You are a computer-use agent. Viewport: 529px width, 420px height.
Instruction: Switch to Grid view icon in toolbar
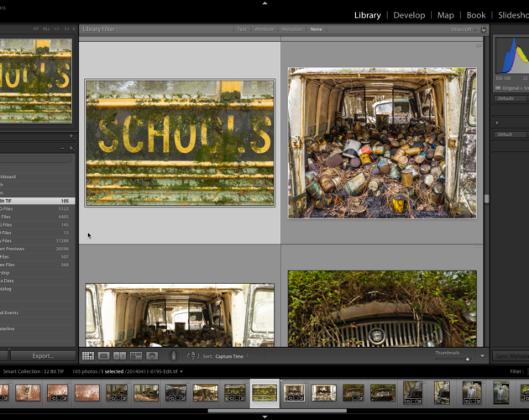tap(88, 356)
